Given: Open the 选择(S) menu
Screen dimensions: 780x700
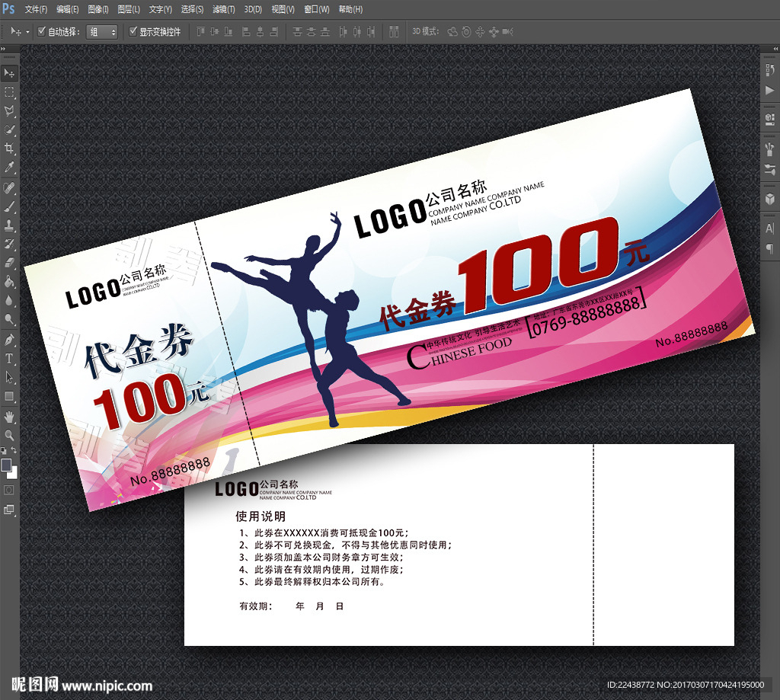Looking at the screenshot, I should pos(191,9).
